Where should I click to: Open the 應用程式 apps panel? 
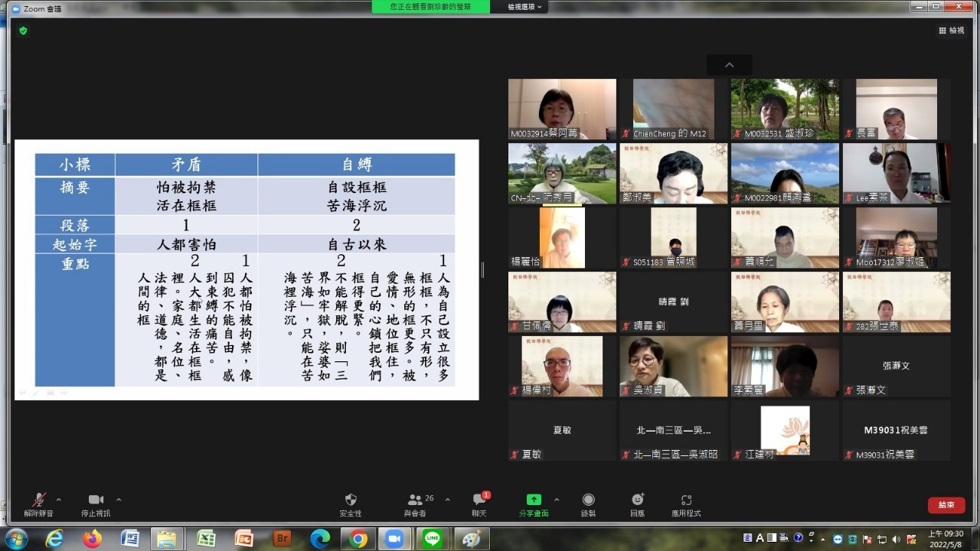coord(685,504)
